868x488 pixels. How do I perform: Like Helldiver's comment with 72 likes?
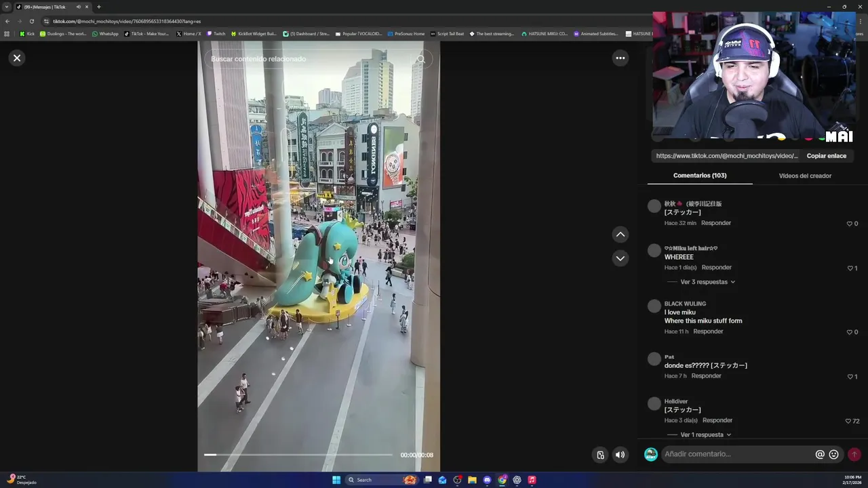coord(848,421)
